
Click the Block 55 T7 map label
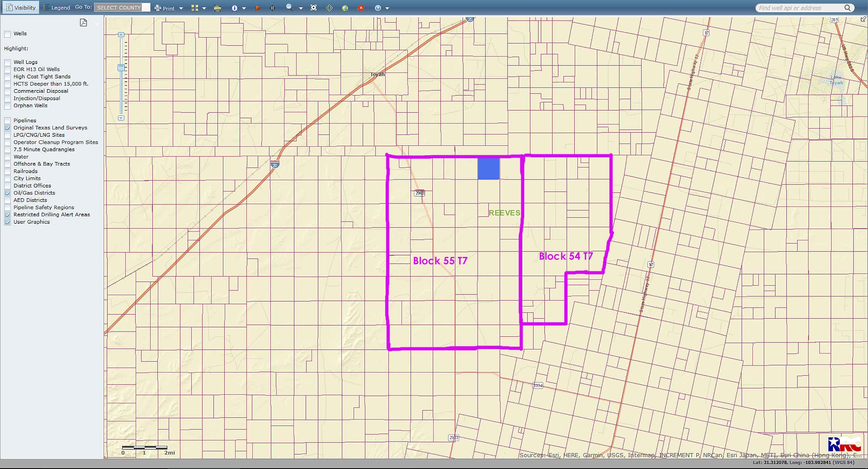coord(440,261)
